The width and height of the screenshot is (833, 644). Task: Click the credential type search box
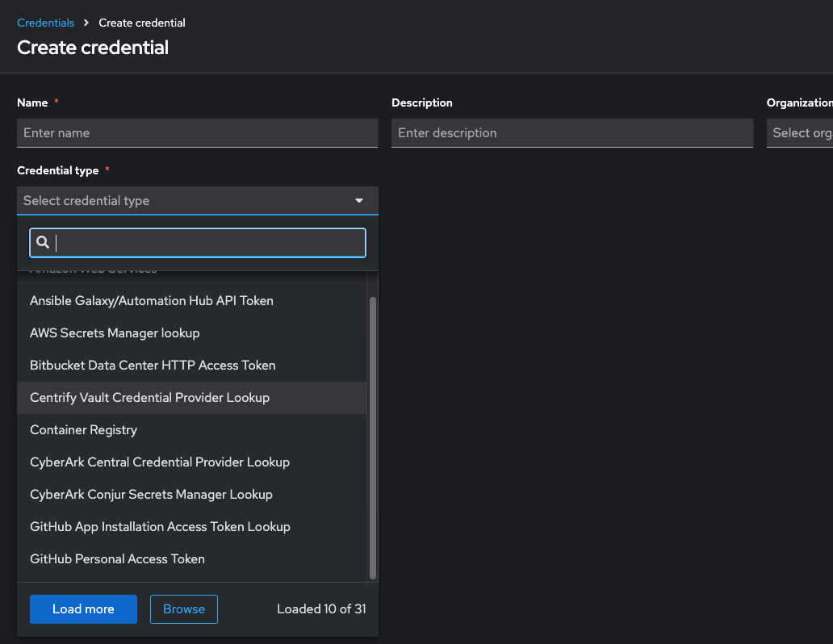pyautogui.click(x=208, y=243)
